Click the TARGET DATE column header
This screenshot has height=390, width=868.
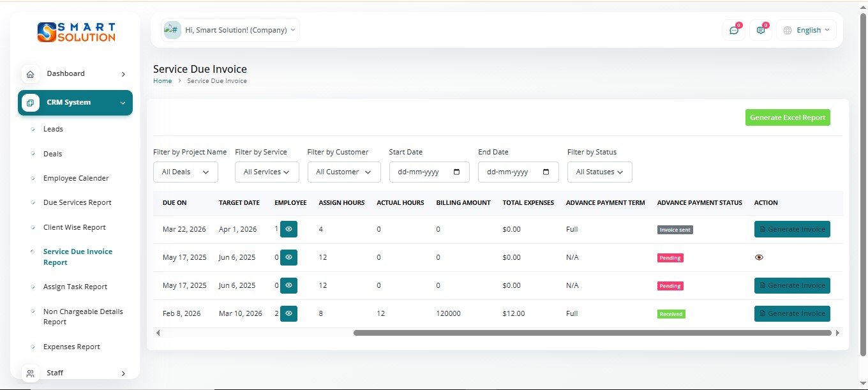coord(239,203)
